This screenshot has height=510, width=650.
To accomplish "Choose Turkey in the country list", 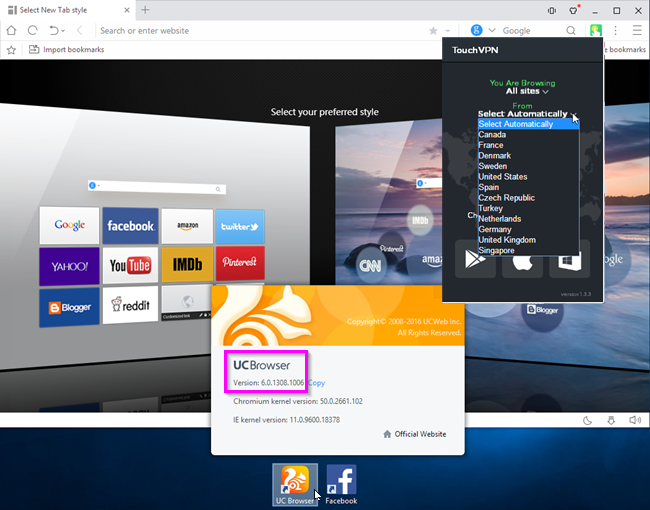I will coord(528,208).
